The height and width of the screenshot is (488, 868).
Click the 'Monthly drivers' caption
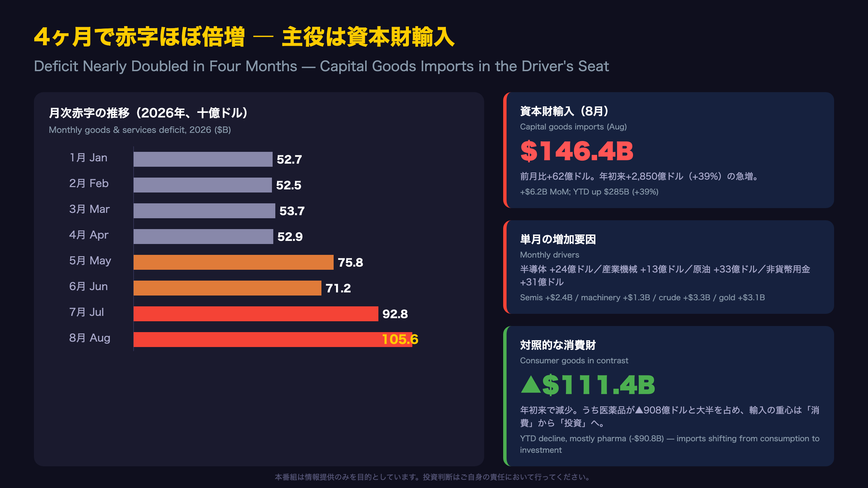pyautogui.click(x=550, y=255)
